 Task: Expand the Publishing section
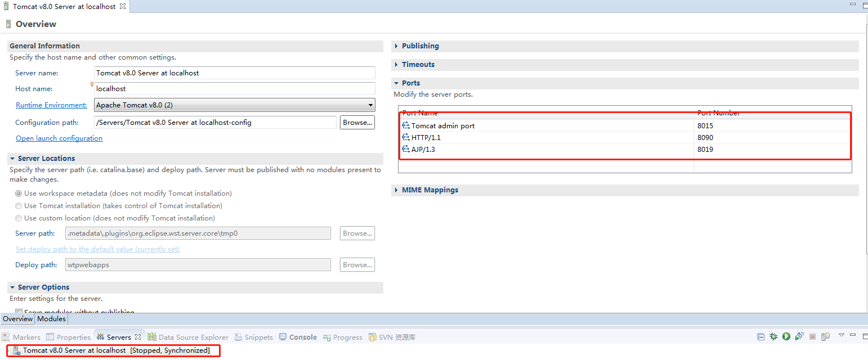click(396, 46)
